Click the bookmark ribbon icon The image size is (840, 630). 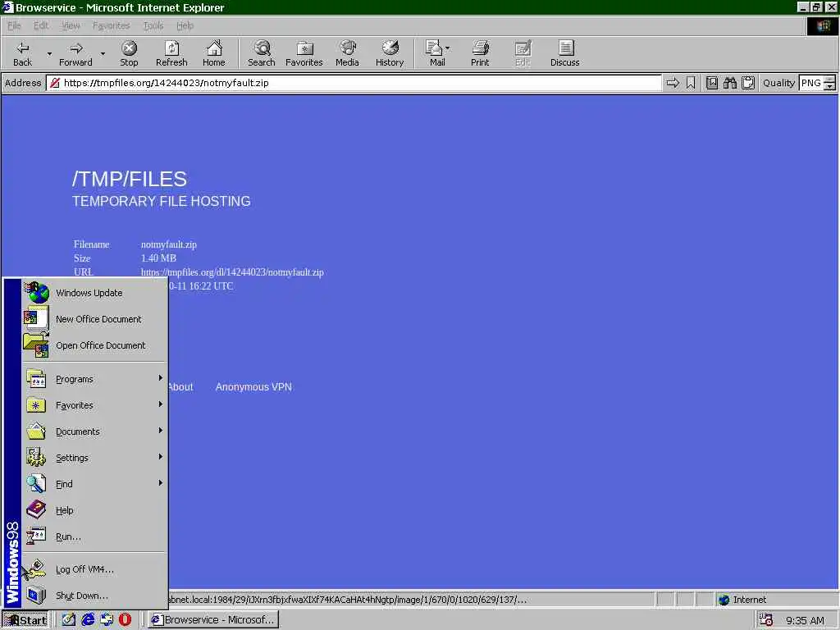[691, 83]
